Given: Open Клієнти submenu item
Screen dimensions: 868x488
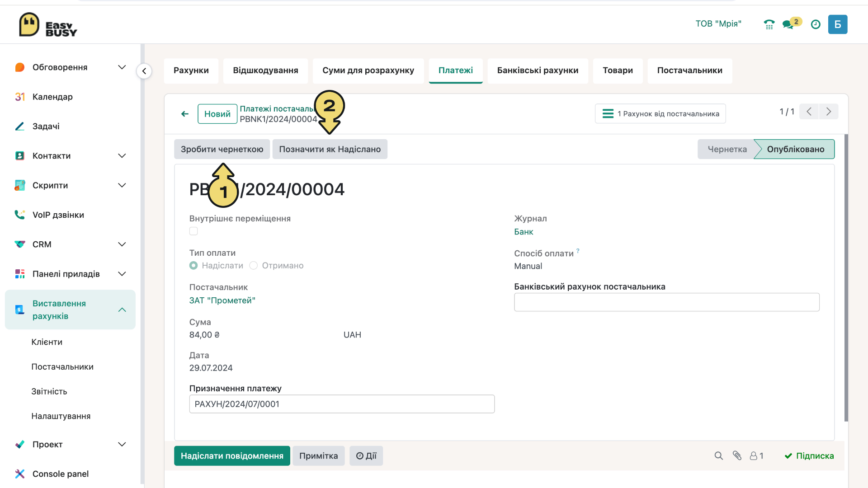Looking at the screenshot, I should pos(47,342).
